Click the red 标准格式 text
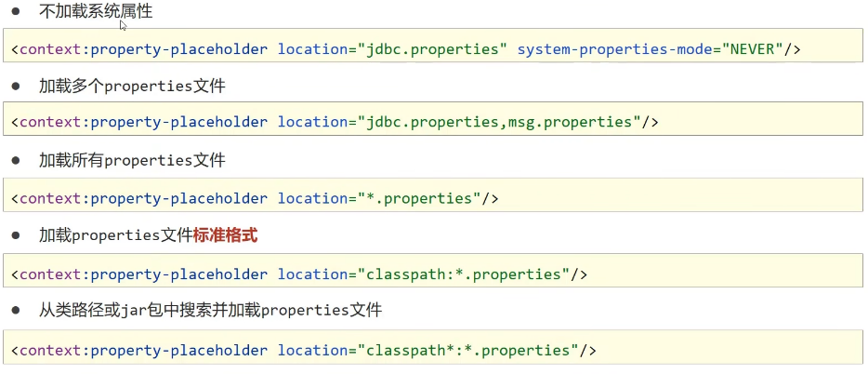868x374 pixels. [x=225, y=236]
